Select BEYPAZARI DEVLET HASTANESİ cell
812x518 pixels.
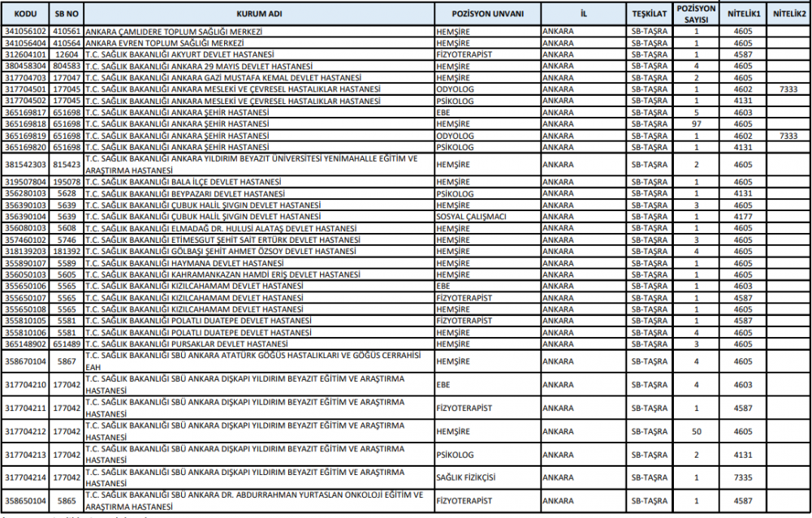259,194
